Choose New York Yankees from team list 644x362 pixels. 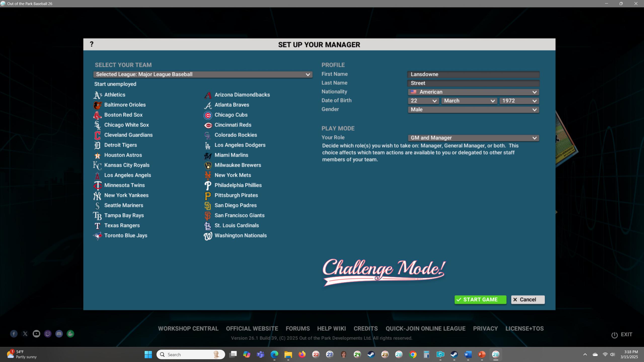tap(126, 195)
